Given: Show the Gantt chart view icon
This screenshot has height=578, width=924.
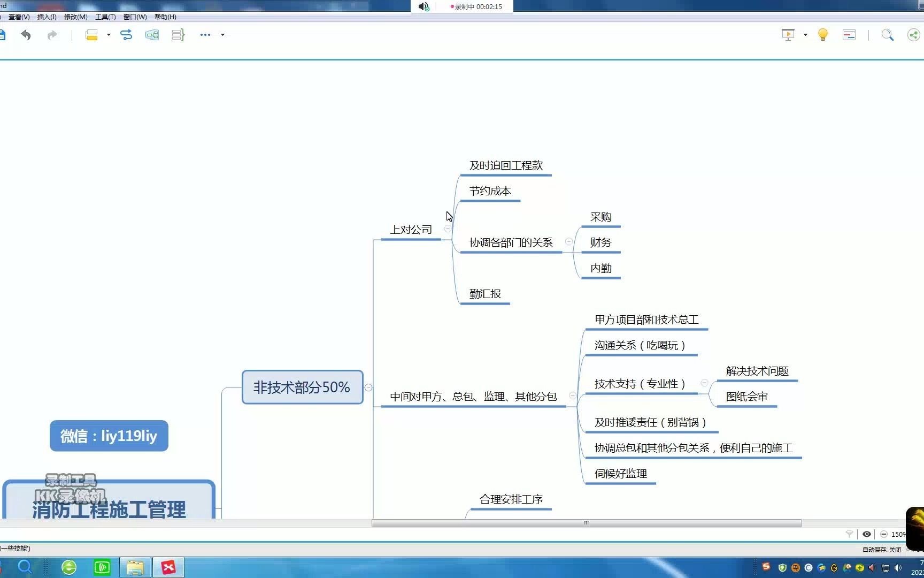Looking at the screenshot, I should (x=849, y=35).
